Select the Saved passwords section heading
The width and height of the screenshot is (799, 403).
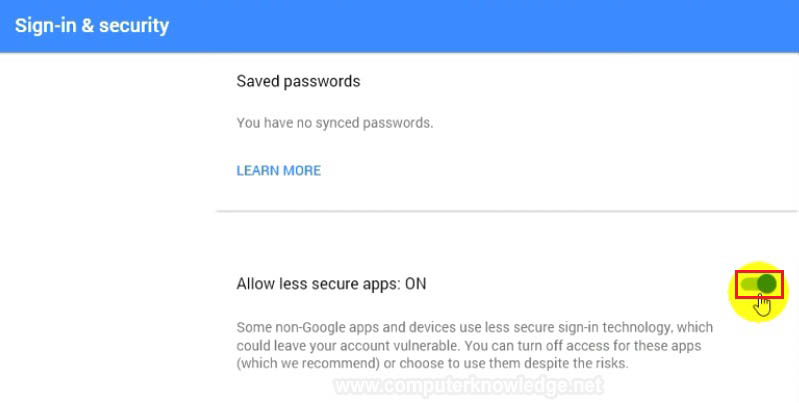[x=298, y=82]
